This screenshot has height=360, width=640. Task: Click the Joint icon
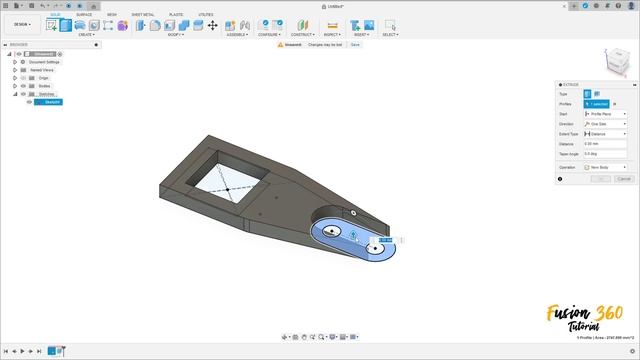click(x=244, y=25)
